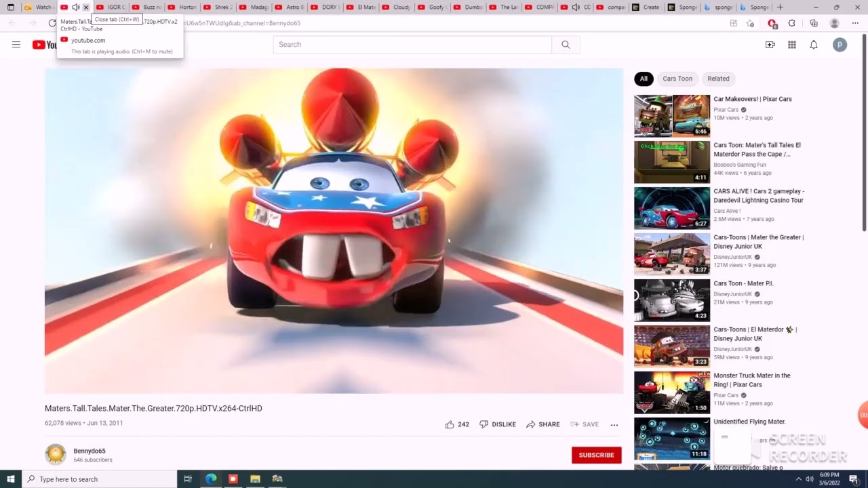Open El Materdor Pass the Cape thumbnail
This screenshot has height=488, width=868.
[672, 162]
